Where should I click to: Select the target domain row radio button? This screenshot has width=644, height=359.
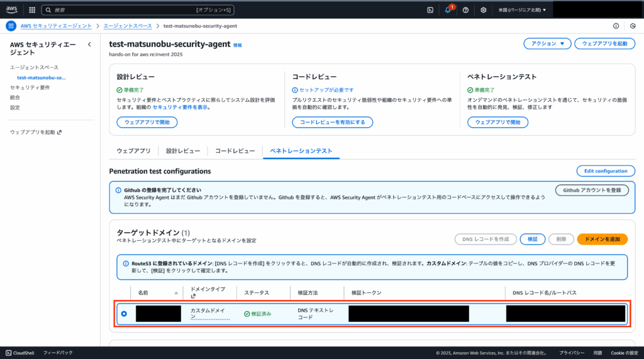point(123,314)
